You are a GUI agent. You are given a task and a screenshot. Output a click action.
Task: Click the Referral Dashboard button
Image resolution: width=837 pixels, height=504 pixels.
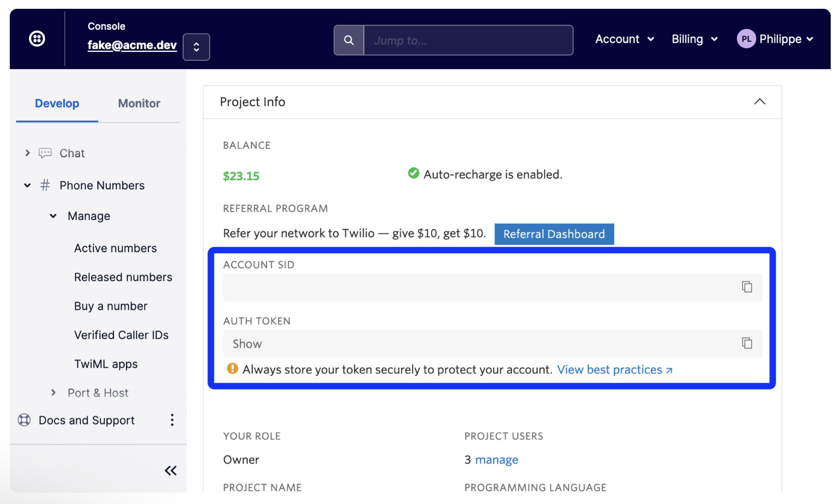(554, 234)
